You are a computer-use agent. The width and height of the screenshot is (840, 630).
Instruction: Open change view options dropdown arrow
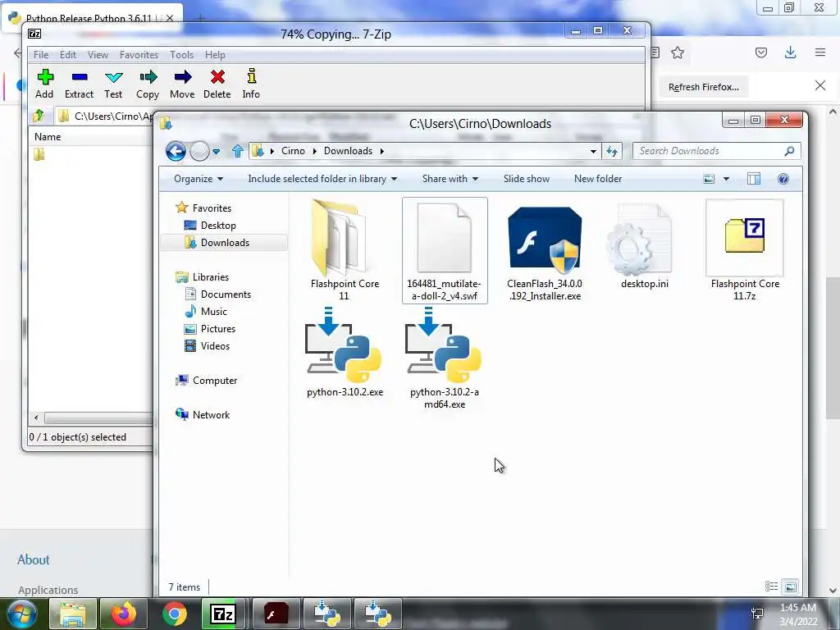727,179
